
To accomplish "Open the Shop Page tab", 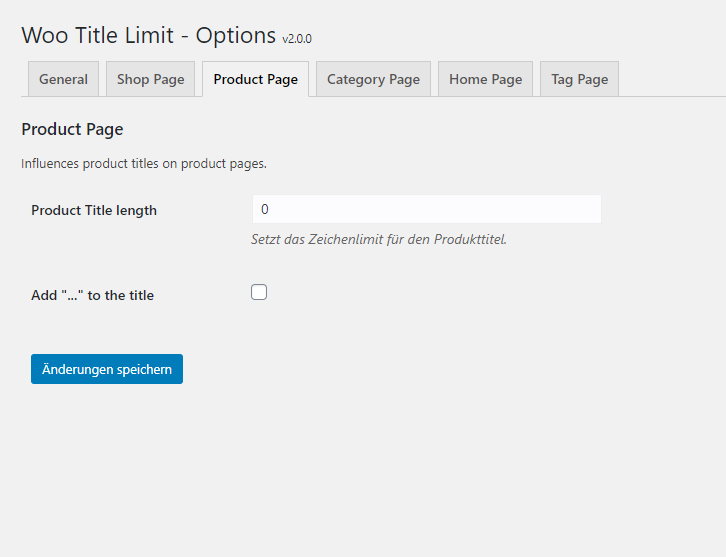I will point(150,79).
